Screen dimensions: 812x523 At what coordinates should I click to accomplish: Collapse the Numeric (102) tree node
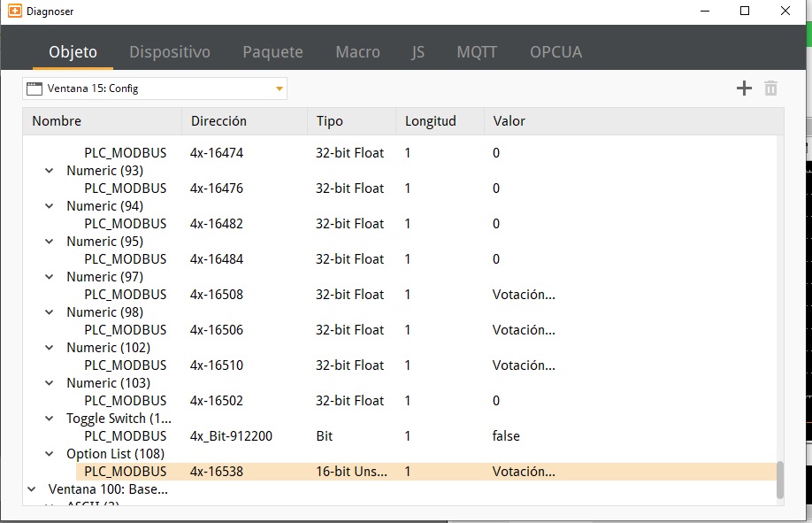[50, 347]
